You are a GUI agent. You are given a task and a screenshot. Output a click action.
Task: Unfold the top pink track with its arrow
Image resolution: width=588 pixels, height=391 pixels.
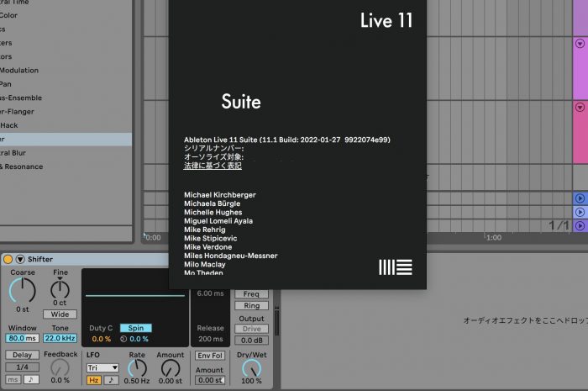pyautogui.click(x=580, y=42)
